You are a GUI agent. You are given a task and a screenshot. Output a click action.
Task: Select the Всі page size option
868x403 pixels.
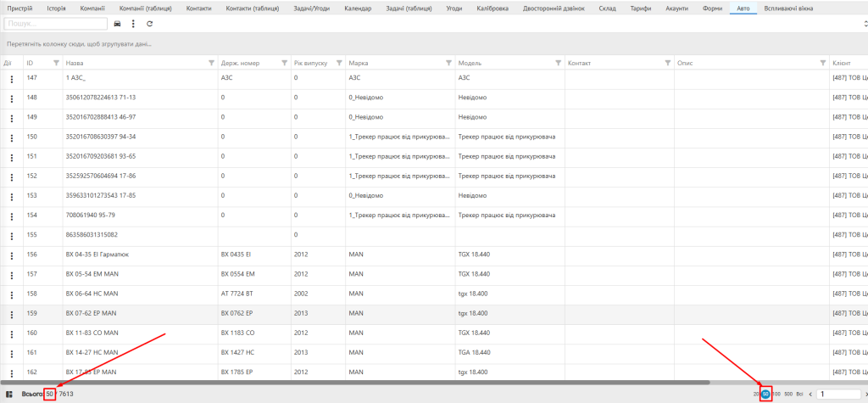tap(799, 395)
